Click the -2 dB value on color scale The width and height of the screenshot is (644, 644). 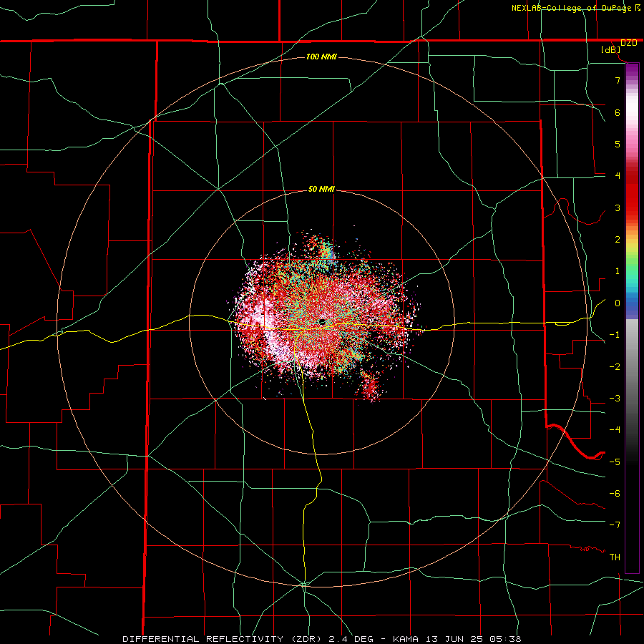click(x=615, y=367)
